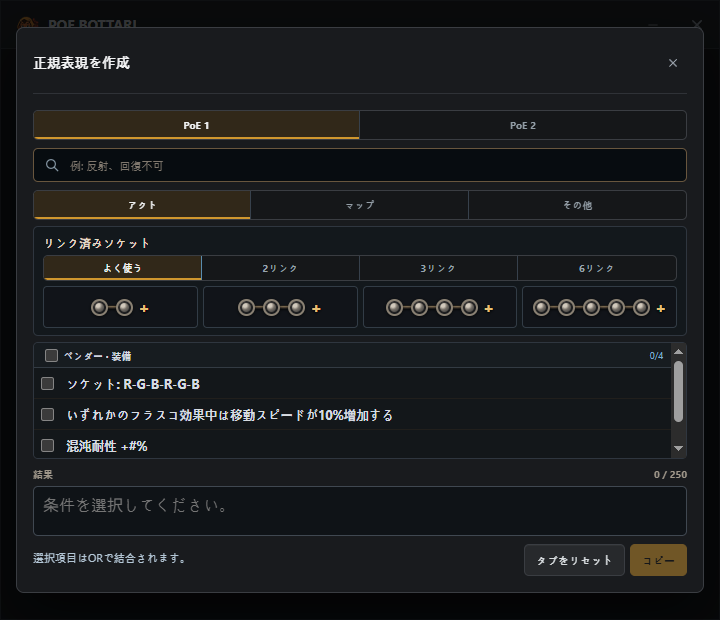720x620 pixels.
Task: Check the フラスコ効果中 移動スピード10% option
Action: coord(48,415)
